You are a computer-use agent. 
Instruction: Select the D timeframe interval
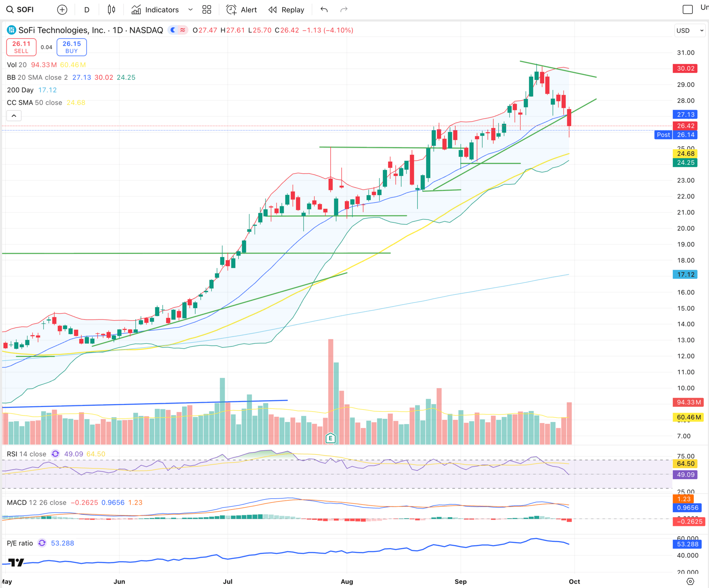pos(87,10)
